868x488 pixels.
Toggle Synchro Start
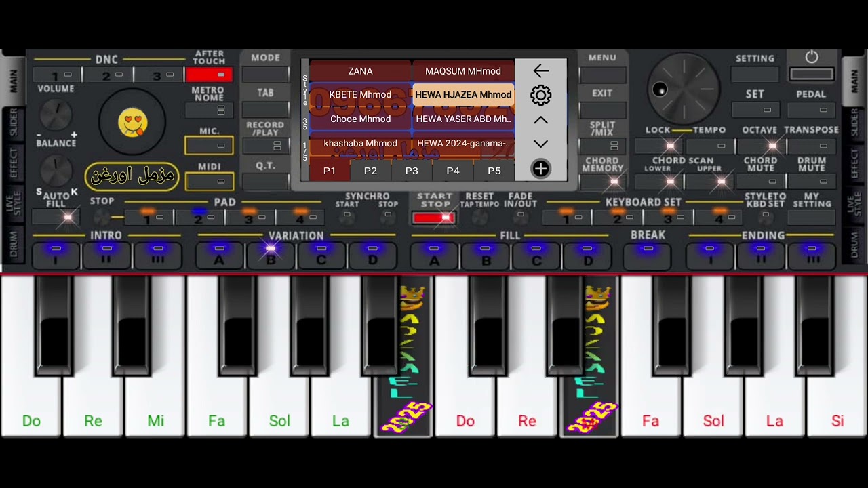(347, 216)
